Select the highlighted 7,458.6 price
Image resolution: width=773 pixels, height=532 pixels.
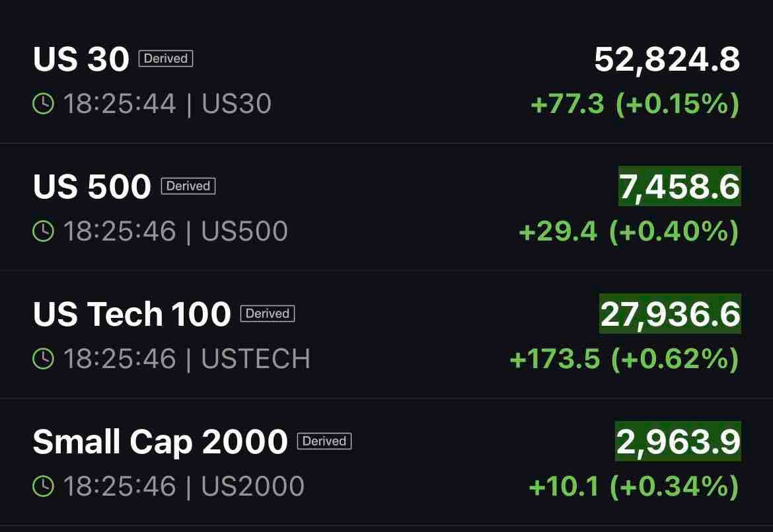pyautogui.click(x=680, y=186)
